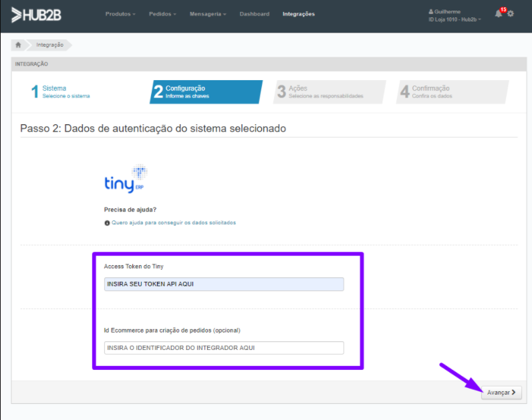Click the Avançar button
The image size is (532, 420).
click(501, 393)
